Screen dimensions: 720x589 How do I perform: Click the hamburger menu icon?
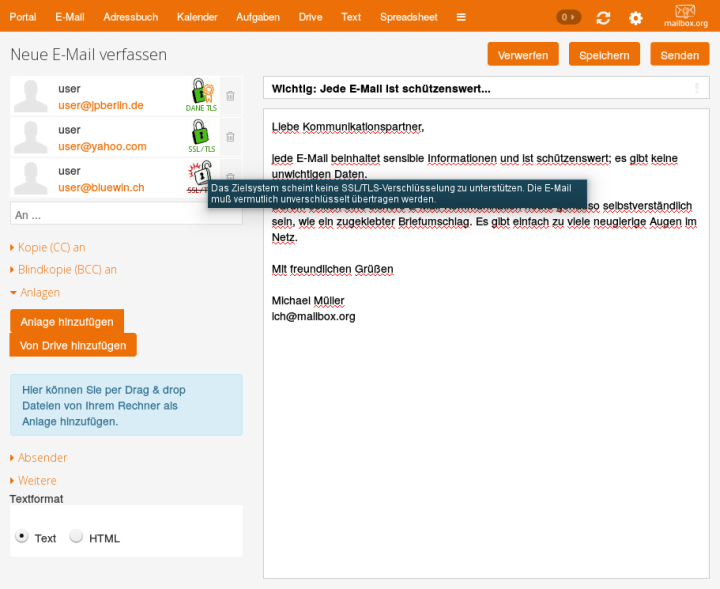[461, 17]
